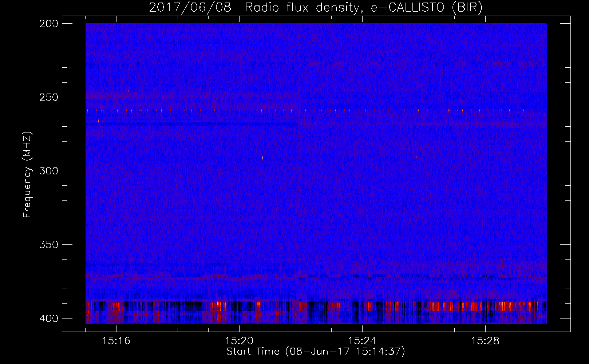The height and width of the screenshot is (364, 589).
Task: Click the '15:28' time tick label
Action: [x=485, y=341]
